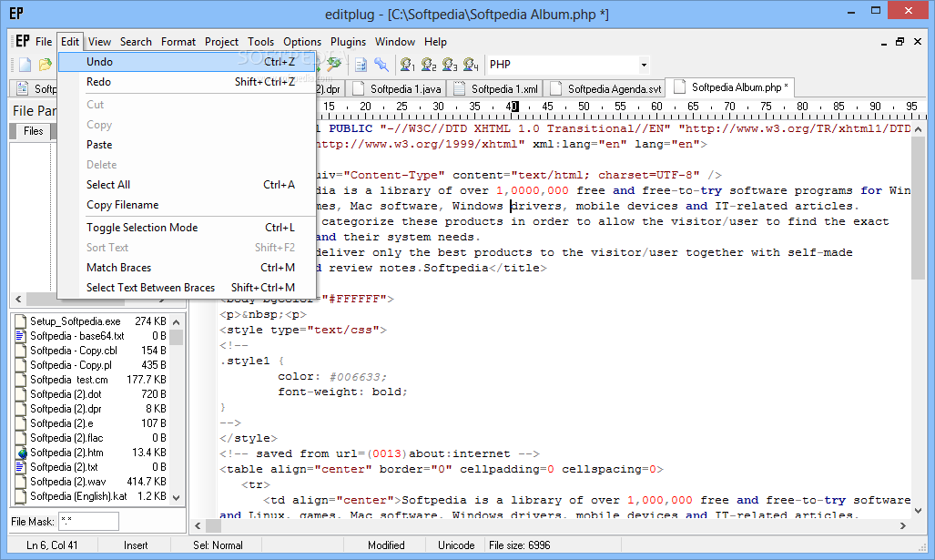Open the Format menu
935x560 pixels.
coord(178,41)
